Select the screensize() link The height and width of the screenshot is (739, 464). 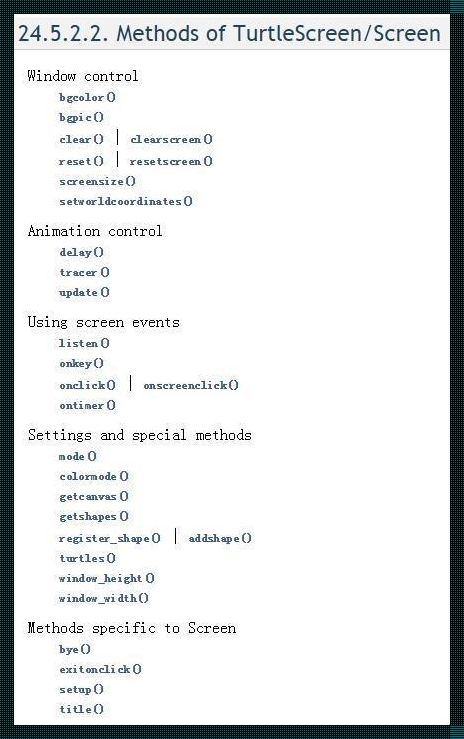click(98, 181)
